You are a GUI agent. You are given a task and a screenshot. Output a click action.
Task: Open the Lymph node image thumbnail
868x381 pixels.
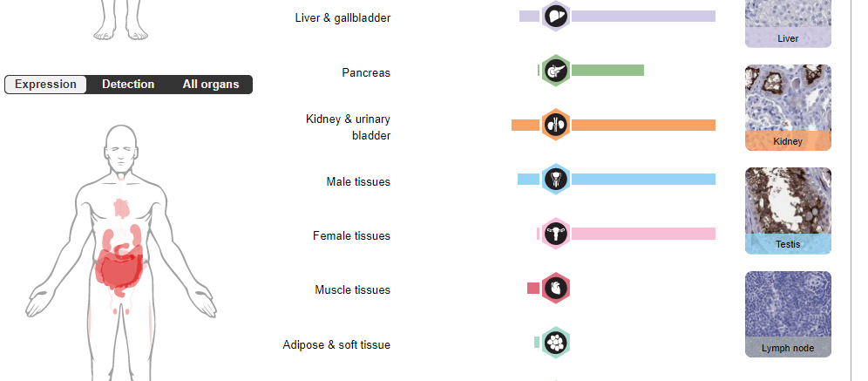pyautogui.click(x=788, y=312)
